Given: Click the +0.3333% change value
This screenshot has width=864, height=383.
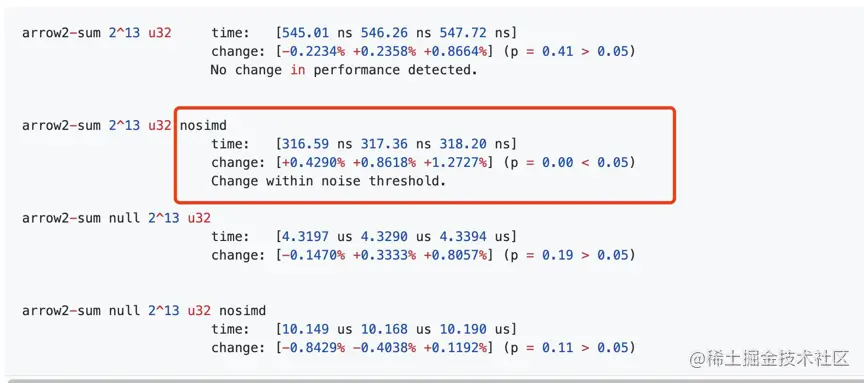Looking at the screenshot, I should [x=385, y=255].
